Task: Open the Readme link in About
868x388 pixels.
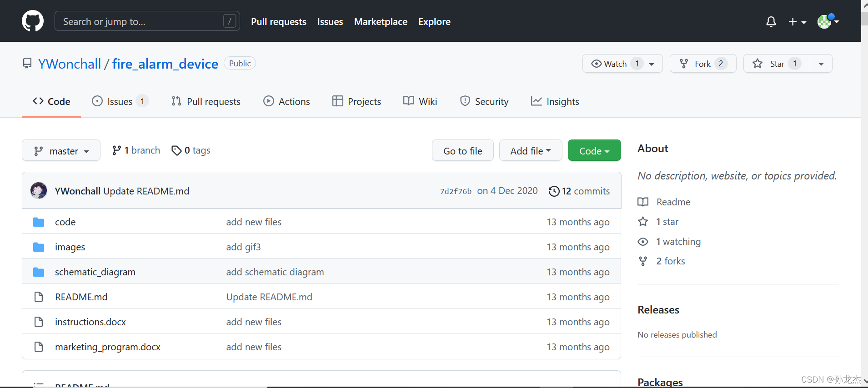Action: pos(664,202)
